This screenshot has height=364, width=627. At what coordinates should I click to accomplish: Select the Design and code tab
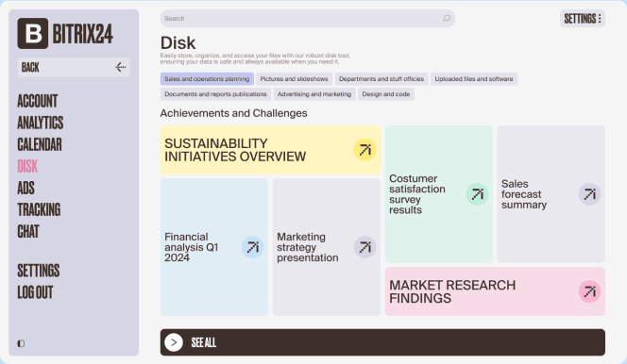point(386,94)
